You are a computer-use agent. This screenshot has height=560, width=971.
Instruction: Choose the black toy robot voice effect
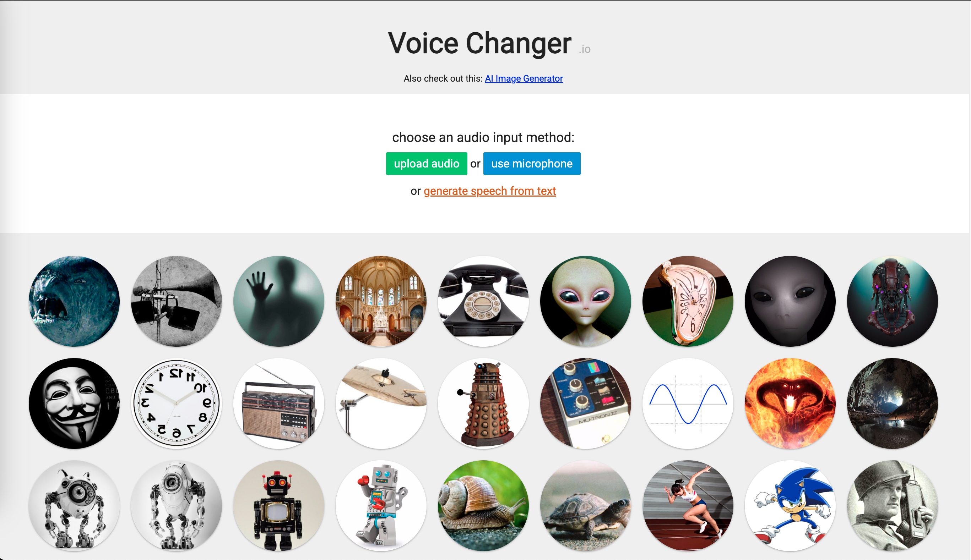click(279, 506)
